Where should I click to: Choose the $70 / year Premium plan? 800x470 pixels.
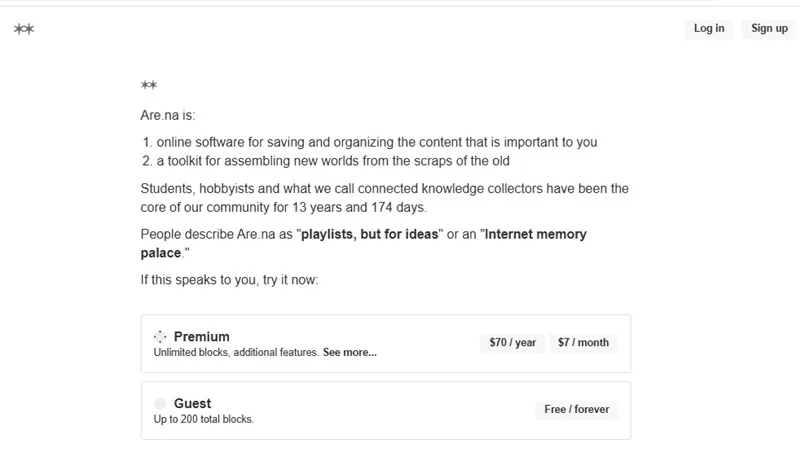(x=513, y=342)
